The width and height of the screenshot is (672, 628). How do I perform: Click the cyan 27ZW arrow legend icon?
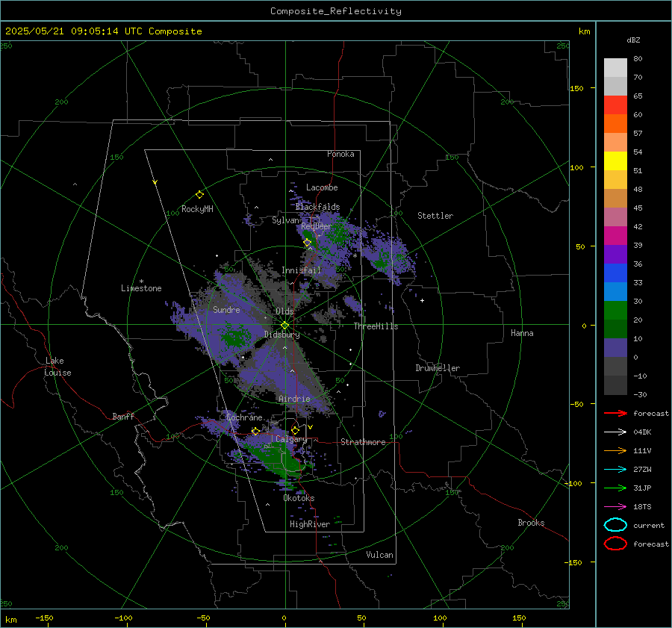(615, 470)
